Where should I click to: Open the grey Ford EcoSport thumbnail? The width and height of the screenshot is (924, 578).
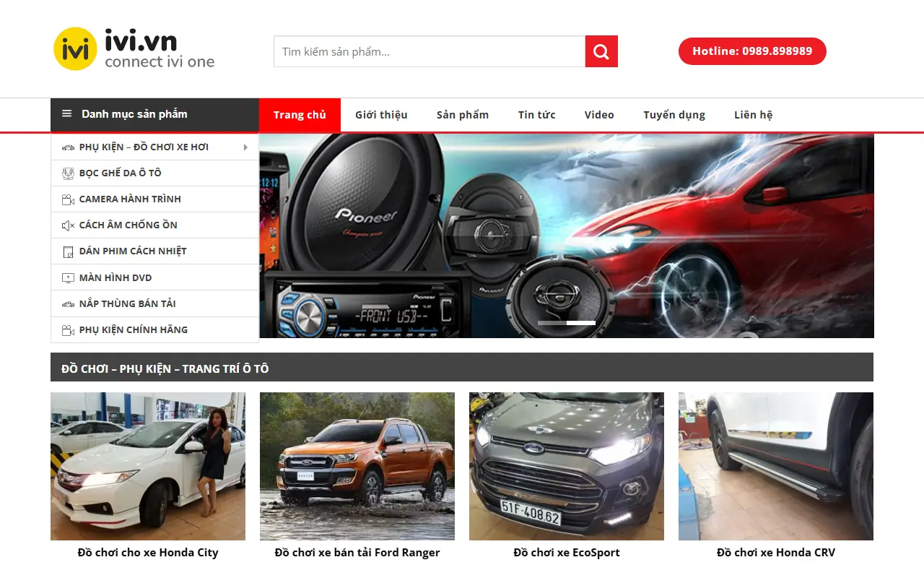pos(567,466)
